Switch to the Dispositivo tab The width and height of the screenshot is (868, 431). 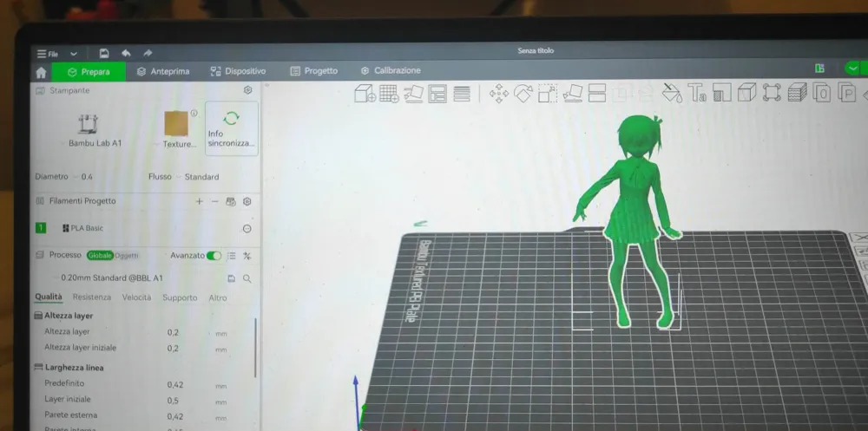(x=238, y=71)
